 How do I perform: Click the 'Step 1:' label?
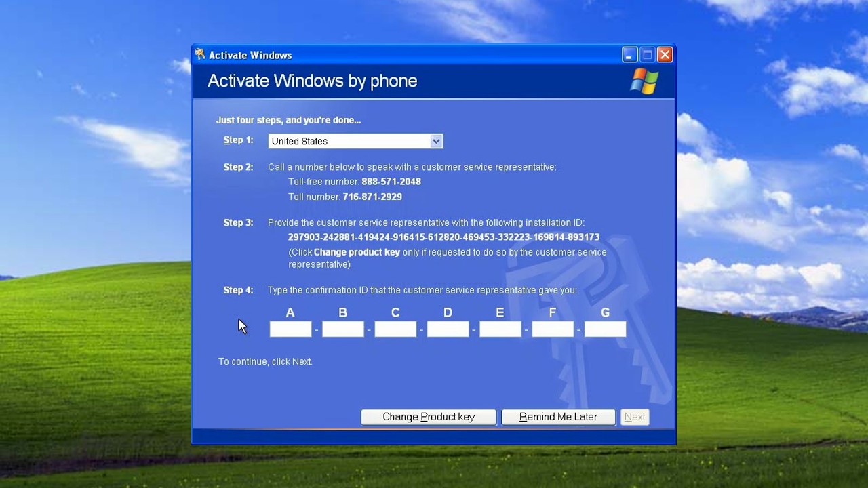point(238,140)
